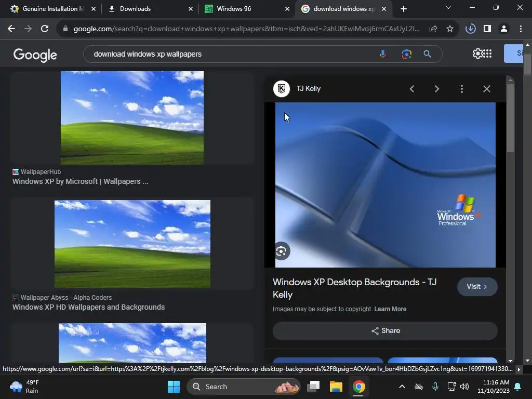Open volume control in system tray
The width and height of the screenshot is (532, 399).
(x=464, y=387)
